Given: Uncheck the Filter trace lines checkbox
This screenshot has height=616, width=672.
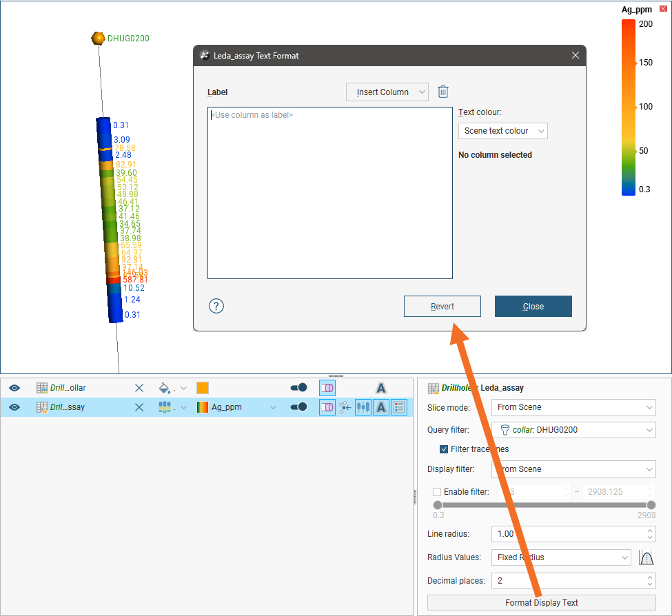Looking at the screenshot, I should coord(444,449).
